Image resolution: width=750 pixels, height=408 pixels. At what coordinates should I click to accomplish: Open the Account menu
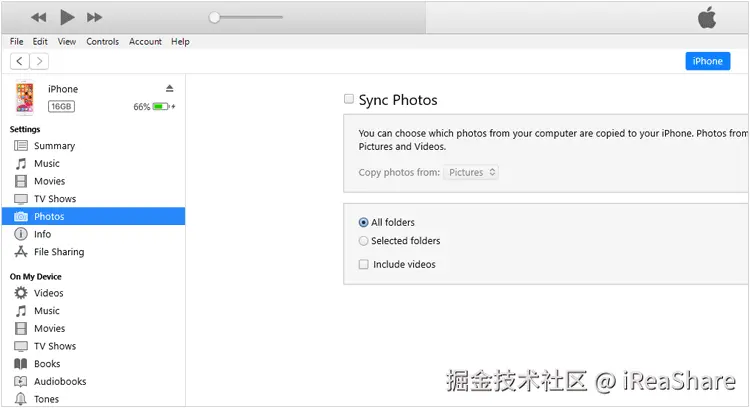point(145,42)
